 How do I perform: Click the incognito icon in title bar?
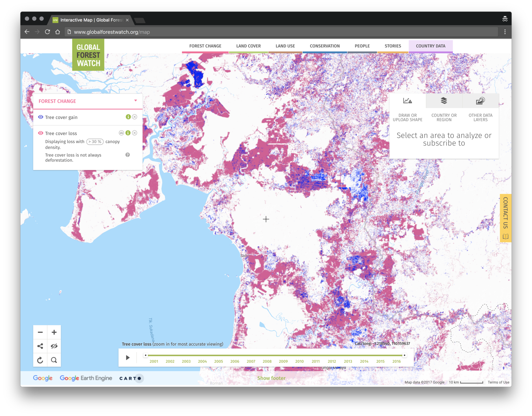click(505, 19)
